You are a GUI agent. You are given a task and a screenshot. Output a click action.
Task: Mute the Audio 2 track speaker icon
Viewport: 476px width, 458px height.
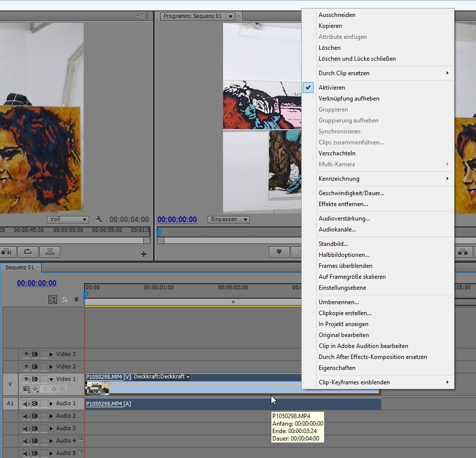[x=26, y=416]
